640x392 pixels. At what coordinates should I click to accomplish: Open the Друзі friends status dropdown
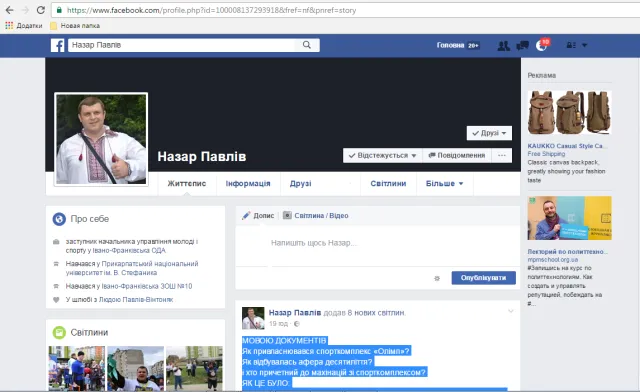[489, 133]
